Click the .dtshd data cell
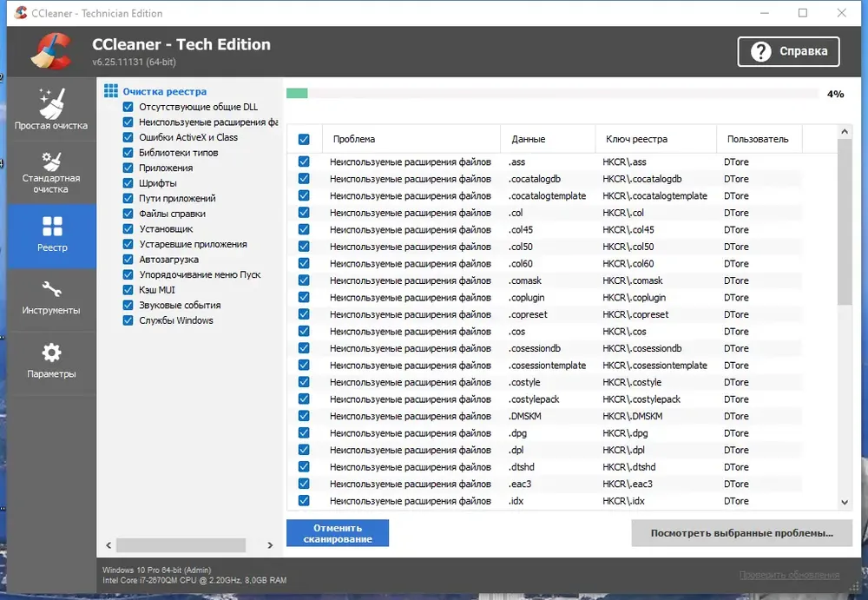868x600 pixels. pos(522,467)
